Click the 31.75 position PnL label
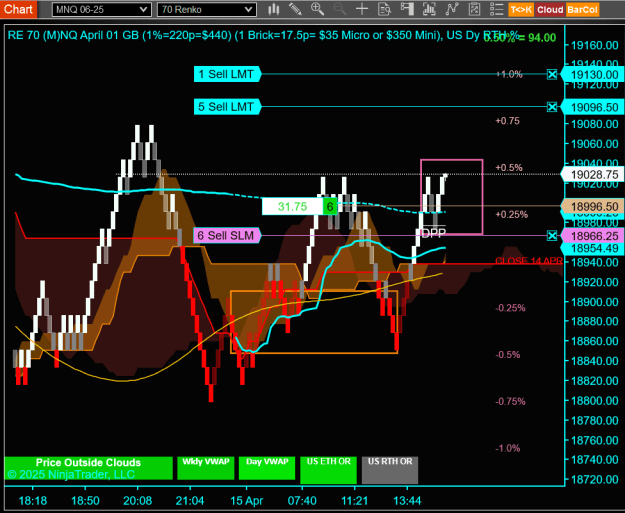This screenshot has width=625, height=513. pos(292,206)
